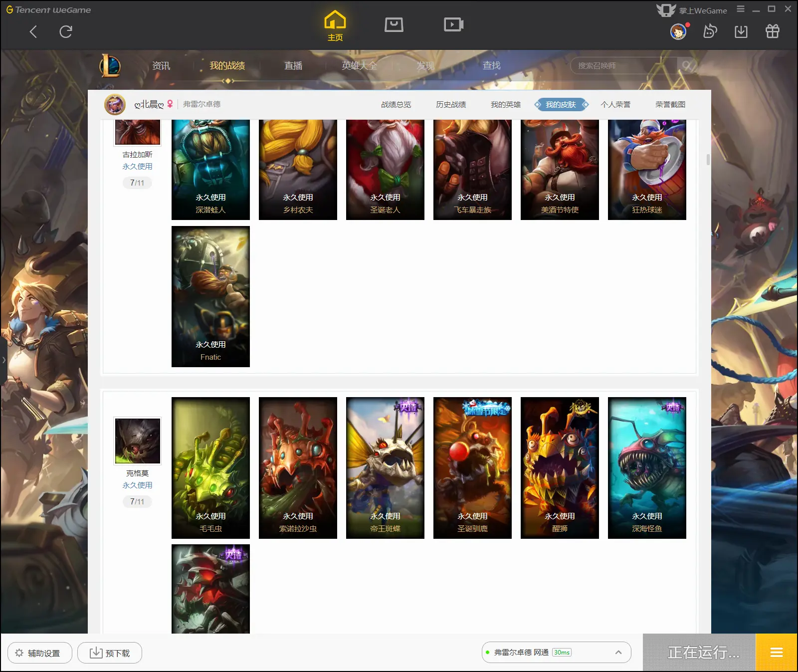798x672 pixels.
Task: Open the 深海怪鱼 skin card
Action: click(647, 467)
